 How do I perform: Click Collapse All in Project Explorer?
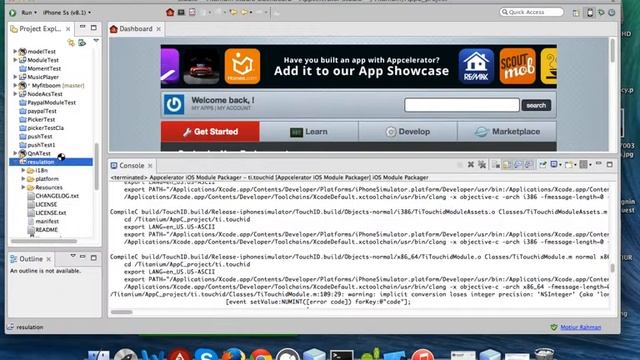click(71, 42)
